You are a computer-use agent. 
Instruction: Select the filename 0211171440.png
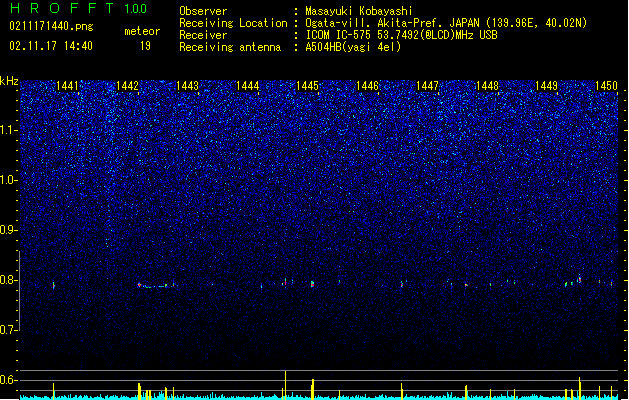[51, 26]
